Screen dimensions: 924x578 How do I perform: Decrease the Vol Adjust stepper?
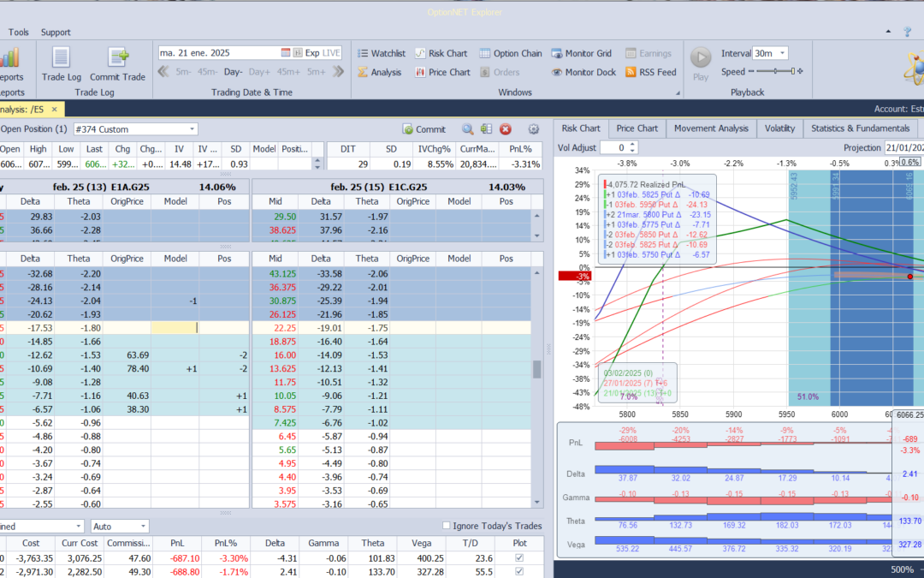[x=633, y=151]
